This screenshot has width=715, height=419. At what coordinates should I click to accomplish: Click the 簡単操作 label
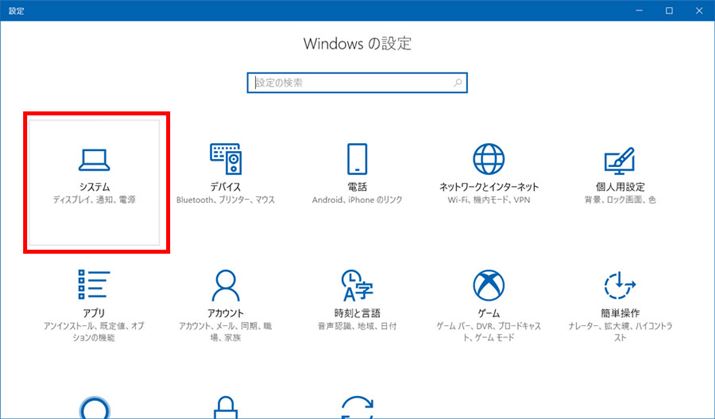click(620, 313)
